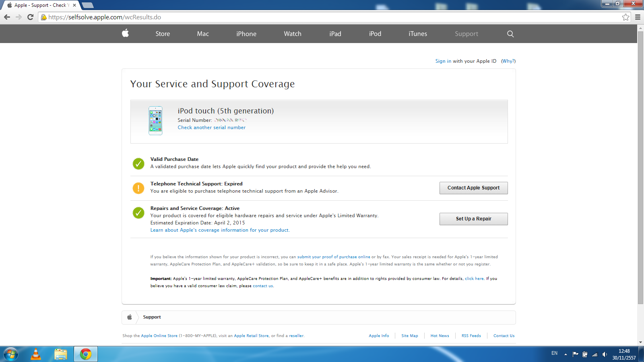644x362 pixels.
Task: Visit the Apple Online Store footer link
Action: click(x=159, y=335)
